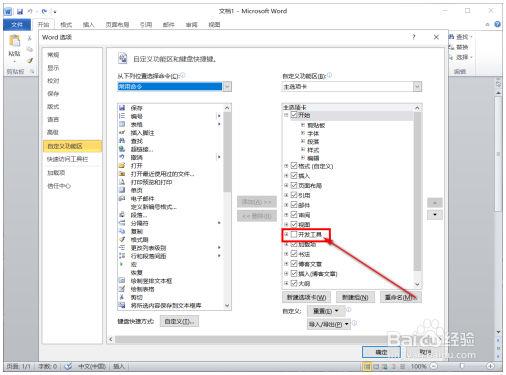Click the 取消 button

coord(425,352)
